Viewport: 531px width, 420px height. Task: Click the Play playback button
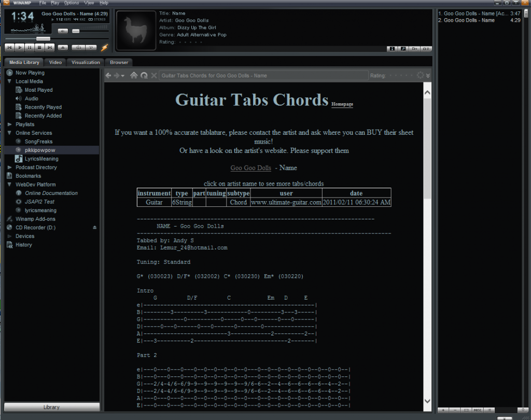coord(20,47)
